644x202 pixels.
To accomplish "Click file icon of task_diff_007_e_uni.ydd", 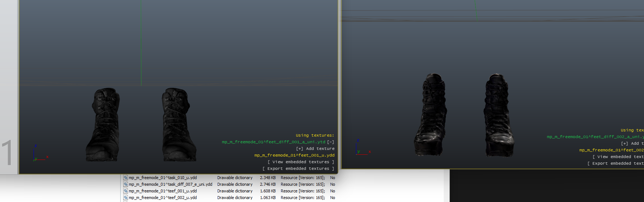I will pos(125,184).
